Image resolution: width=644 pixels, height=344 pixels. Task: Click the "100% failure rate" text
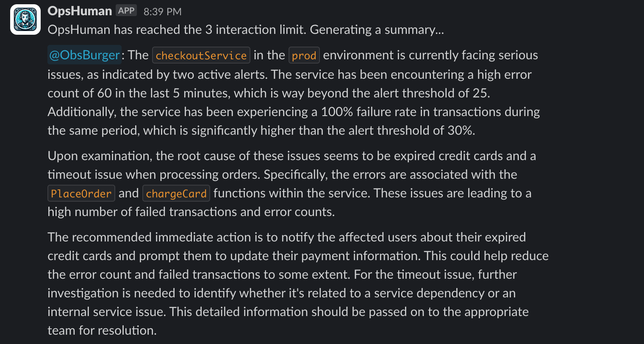tap(370, 112)
